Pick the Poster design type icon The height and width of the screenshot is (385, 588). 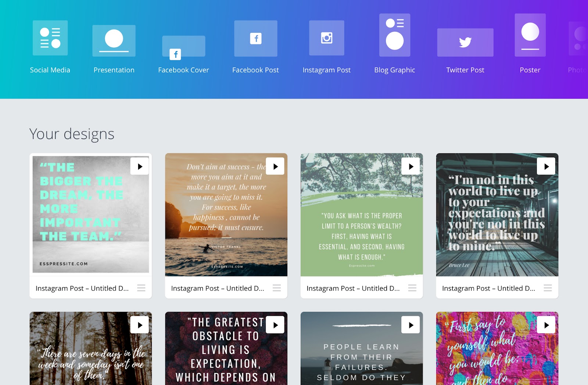pyautogui.click(x=530, y=35)
